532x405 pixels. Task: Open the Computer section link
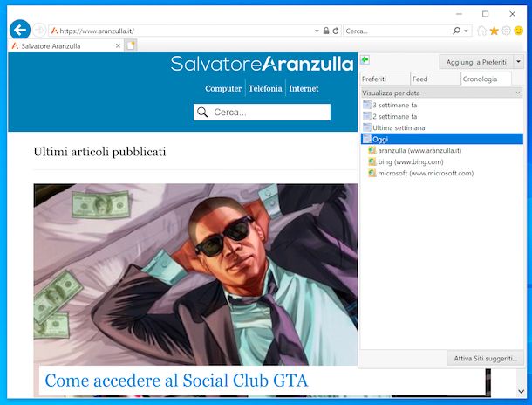point(223,88)
